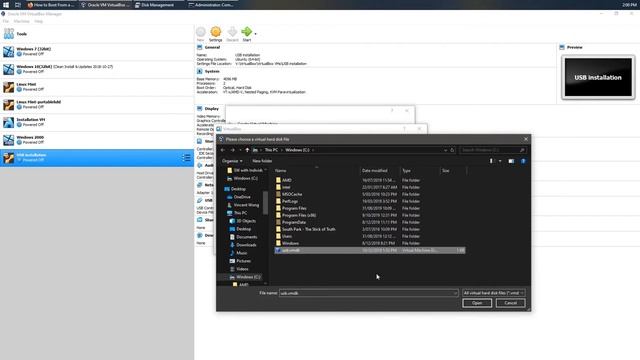Image resolution: width=640 pixels, height=360 pixels.
Task: Click the Search Windows (C:) field
Action: click(x=492, y=150)
